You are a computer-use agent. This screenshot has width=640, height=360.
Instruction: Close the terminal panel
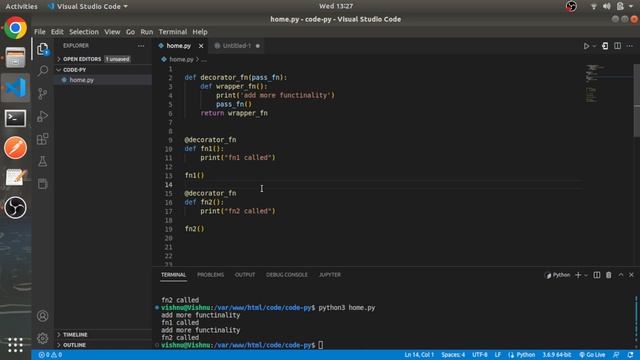(x=631, y=275)
